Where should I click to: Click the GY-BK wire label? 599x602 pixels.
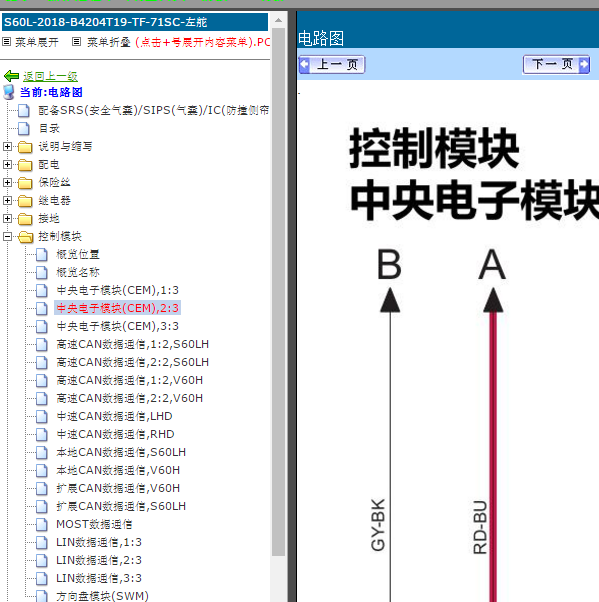coord(378,525)
